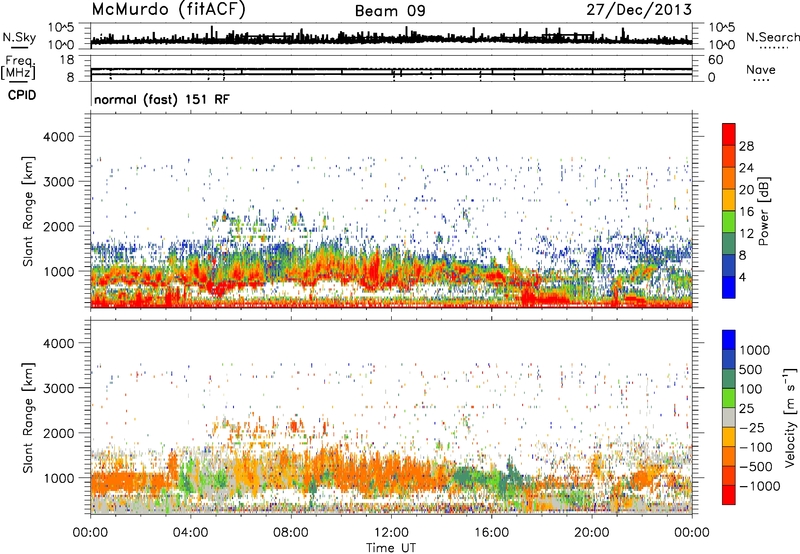Pick the blue top segment of the velocity colorbar
The image size is (800, 554).
point(729,339)
